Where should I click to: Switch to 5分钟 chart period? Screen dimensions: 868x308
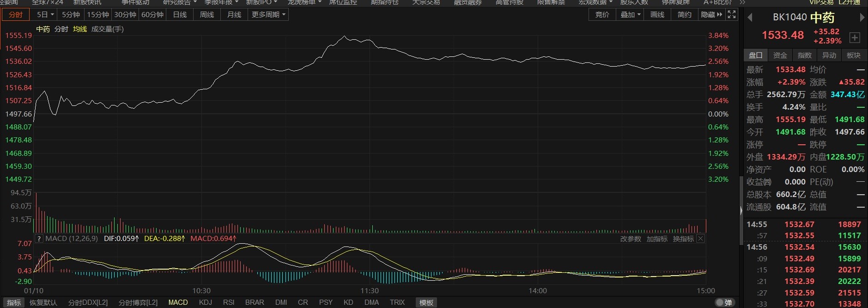click(x=71, y=14)
